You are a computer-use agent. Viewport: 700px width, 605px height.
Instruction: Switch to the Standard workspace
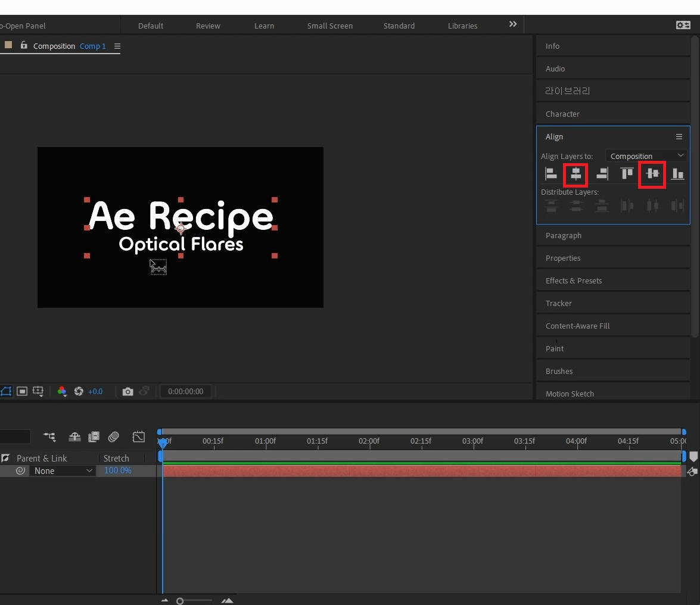(x=399, y=26)
